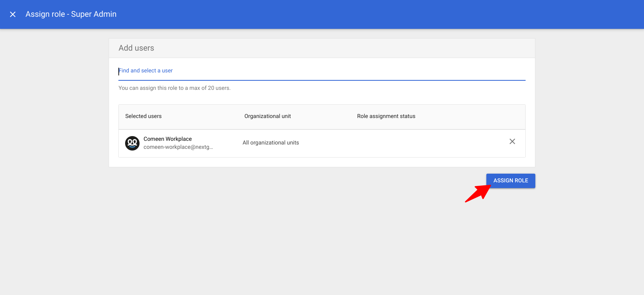Click the blue underline of the user search field
Viewport: 644px width, 295px height.
[322, 80]
